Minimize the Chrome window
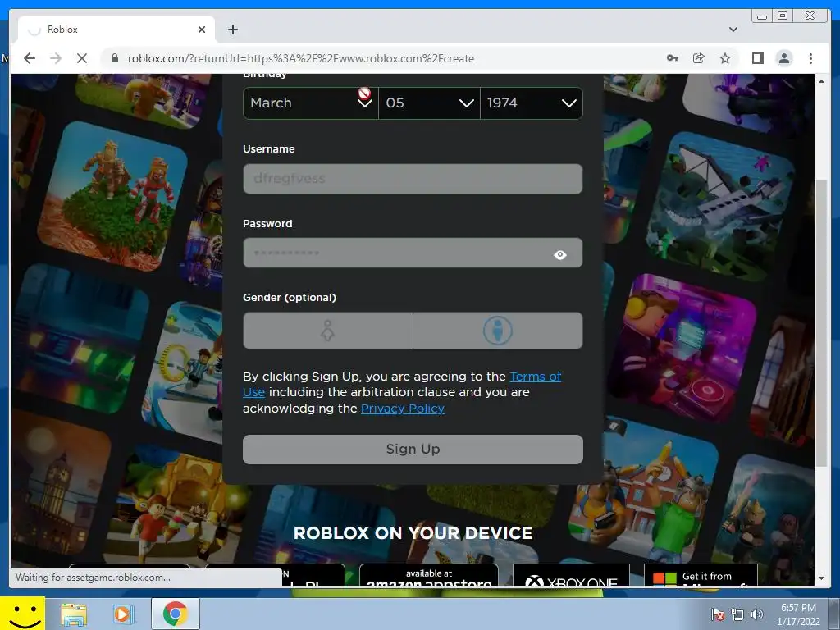The width and height of the screenshot is (840, 630). pos(761,16)
